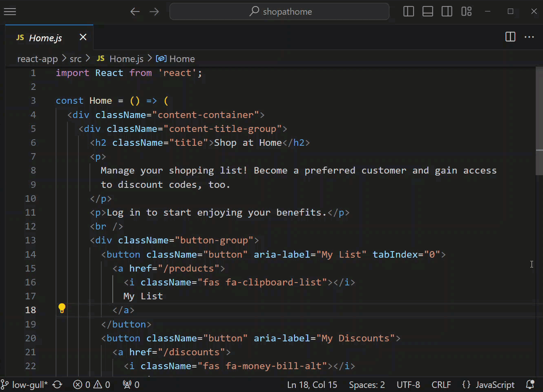Open the More Actions editor menu
This screenshot has height=392, width=543.
coord(529,37)
